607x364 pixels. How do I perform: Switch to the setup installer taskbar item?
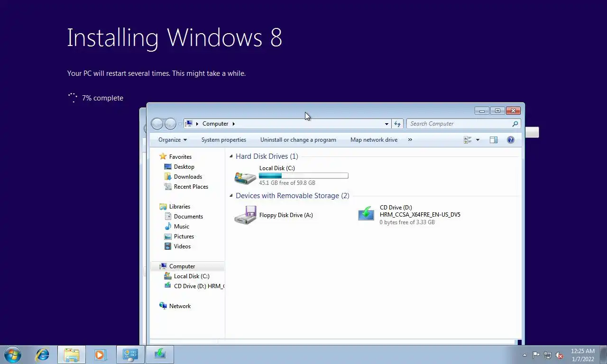(160, 355)
